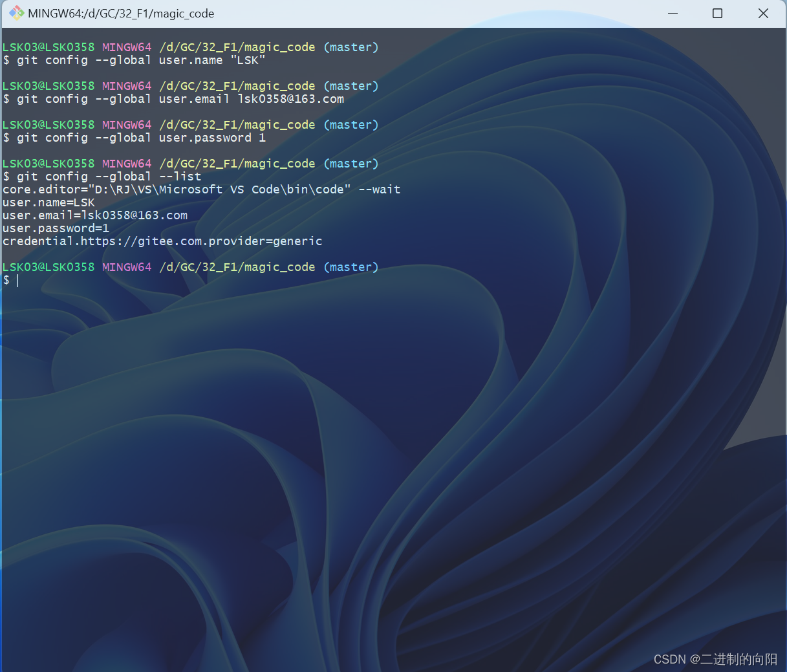Click the credential.https://gitee.com.provider=generic line
This screenshot has height=672, width=787.
coord(162,241)
